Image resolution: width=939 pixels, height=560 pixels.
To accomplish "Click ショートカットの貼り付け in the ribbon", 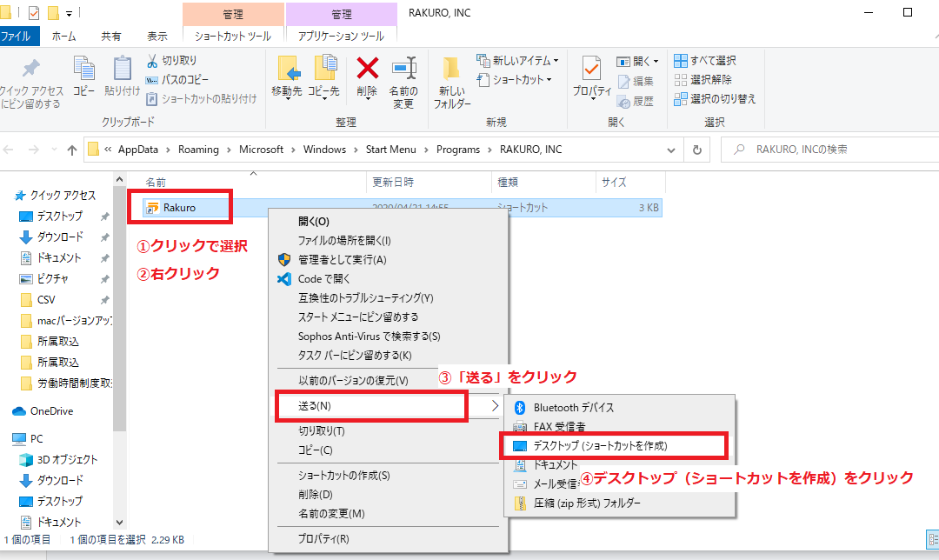I will coord(202,99).
